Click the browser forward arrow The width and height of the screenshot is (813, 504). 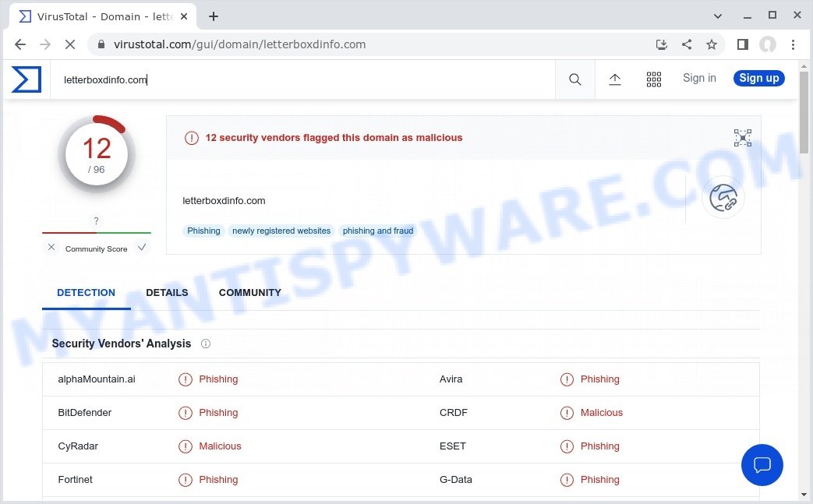(45, 44)
